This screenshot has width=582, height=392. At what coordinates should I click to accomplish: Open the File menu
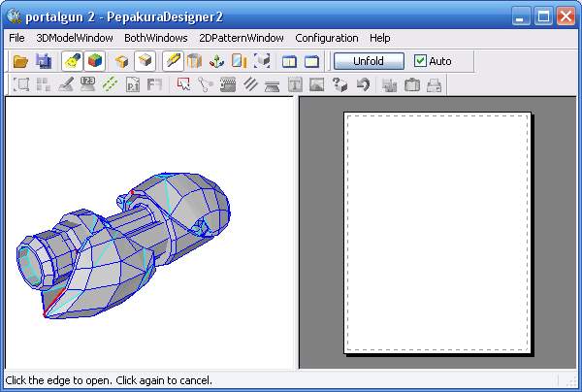tap(16, 38)
